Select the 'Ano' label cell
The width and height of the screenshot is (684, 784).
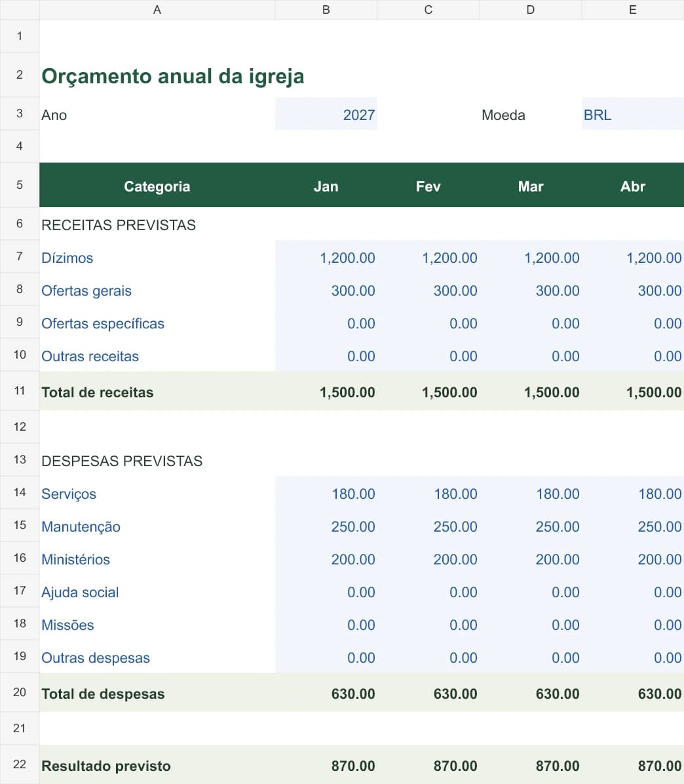tap(157, 114)
